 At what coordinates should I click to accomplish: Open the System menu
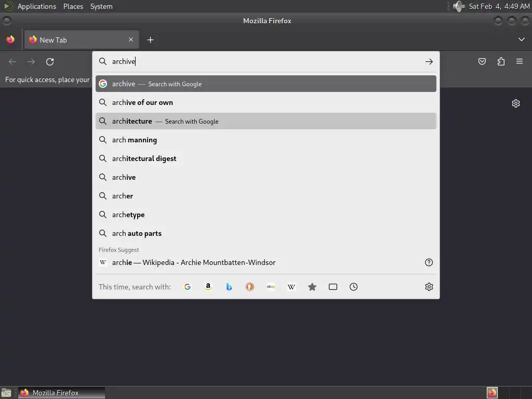101,6
